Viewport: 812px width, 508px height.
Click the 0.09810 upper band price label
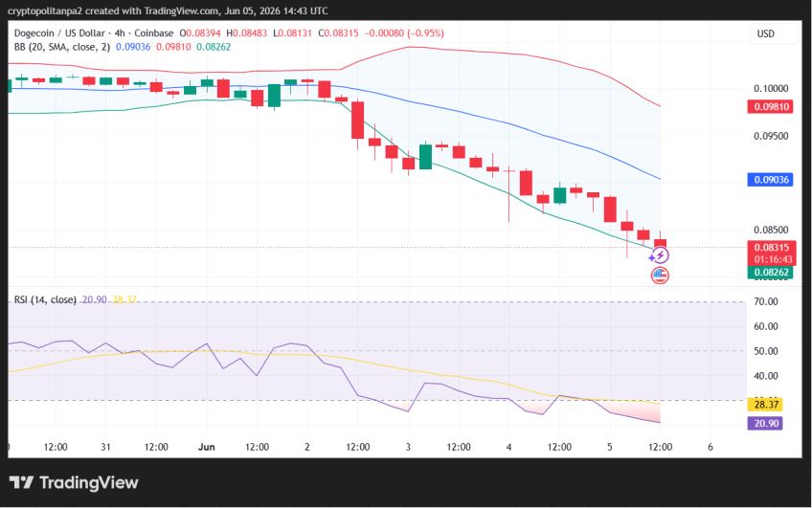[x=771, y=107]
